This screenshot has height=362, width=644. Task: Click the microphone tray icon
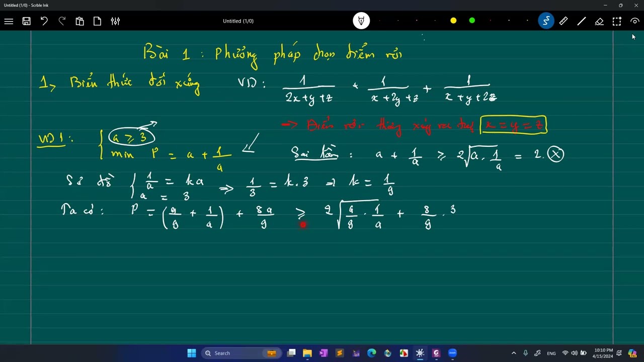pyautogui.click(x=526, y=353)
